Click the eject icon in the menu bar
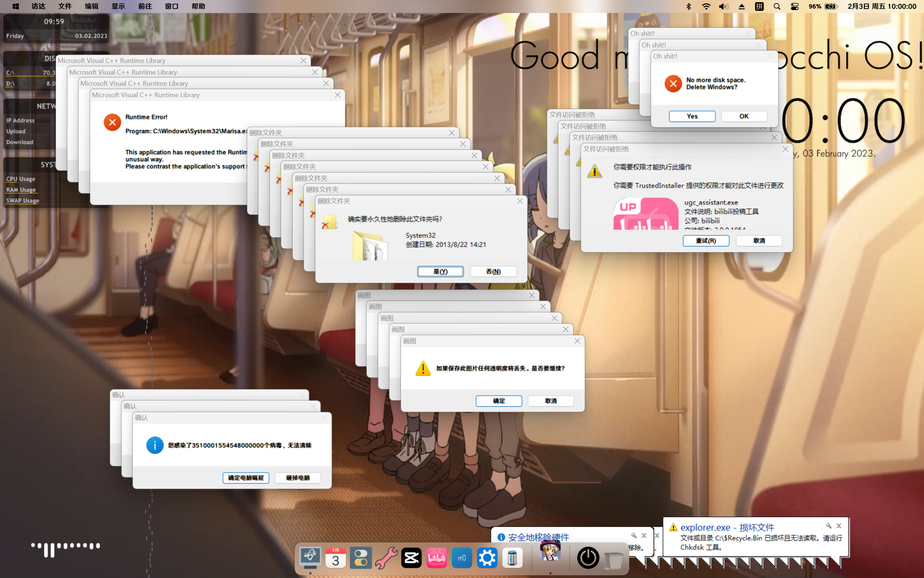The height and width of the screenshot is (578, 924). click(741, 7)
